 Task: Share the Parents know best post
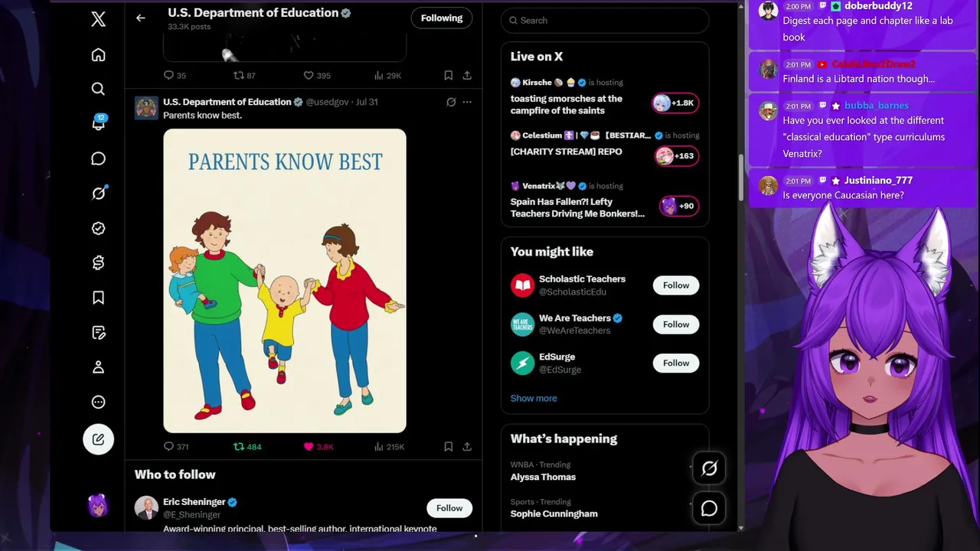point(467,447)
